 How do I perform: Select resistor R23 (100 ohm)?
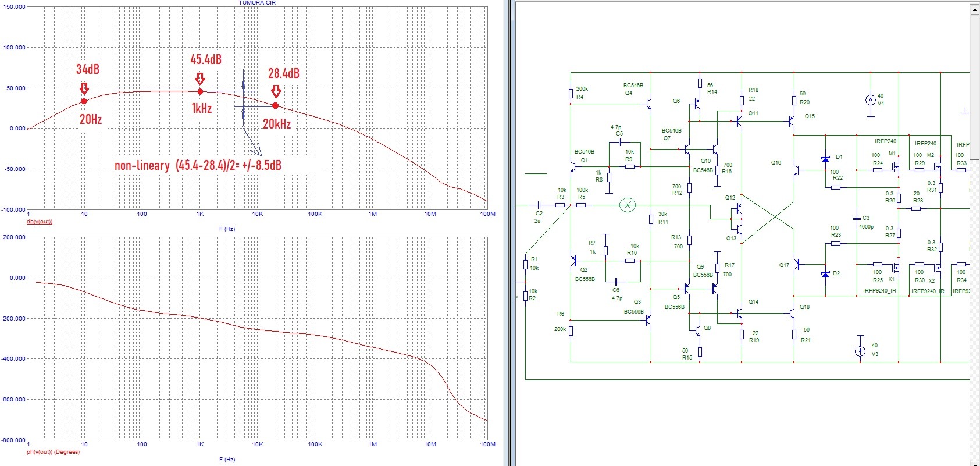[x=836, y=243]
